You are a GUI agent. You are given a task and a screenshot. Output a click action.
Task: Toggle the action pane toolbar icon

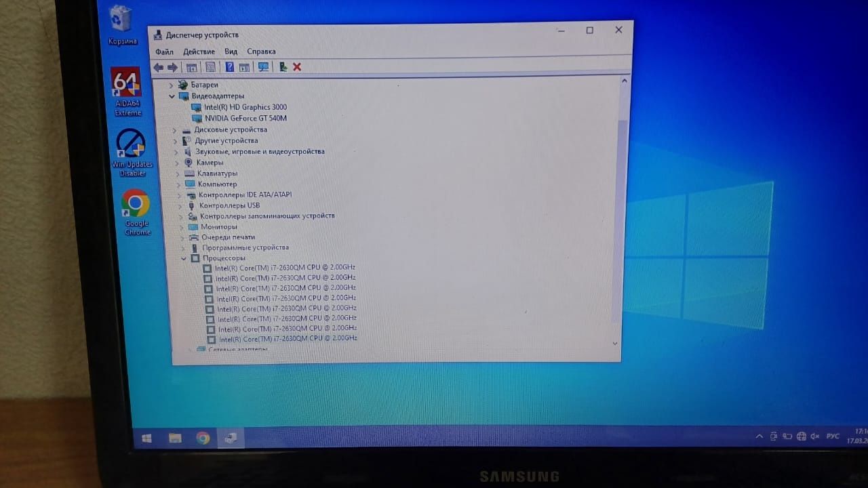[x=244, y=67]
